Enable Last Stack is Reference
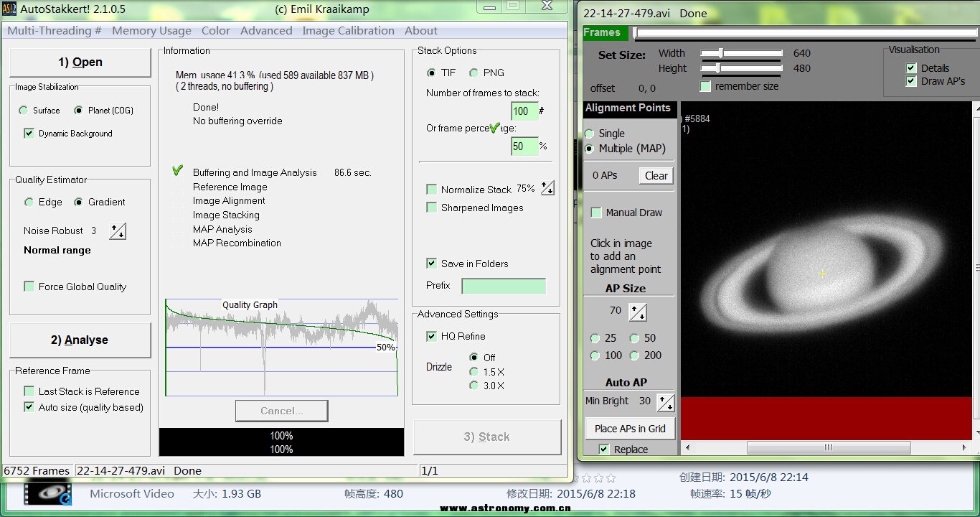This screenshot has height=517, width=980. click(x=29, y=391)
